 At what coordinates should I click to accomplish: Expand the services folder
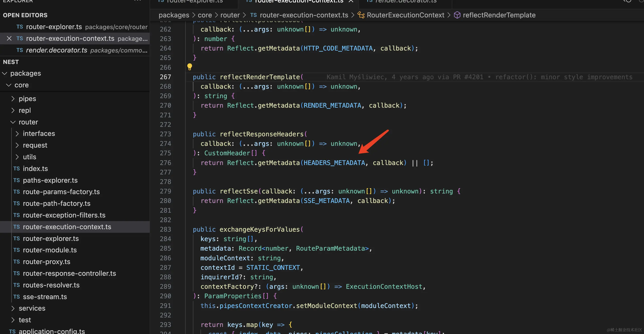click(x=13, y=308)
